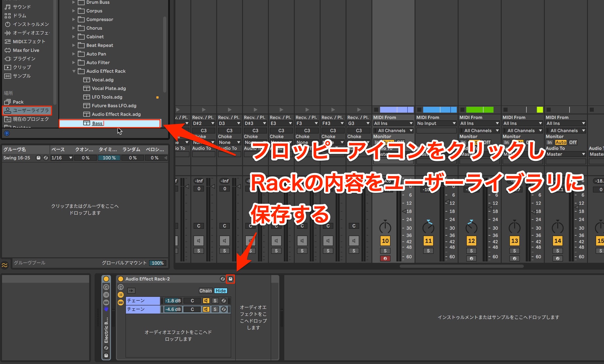
Task: Expand the Beat Repeat folder
Action: 74,45
